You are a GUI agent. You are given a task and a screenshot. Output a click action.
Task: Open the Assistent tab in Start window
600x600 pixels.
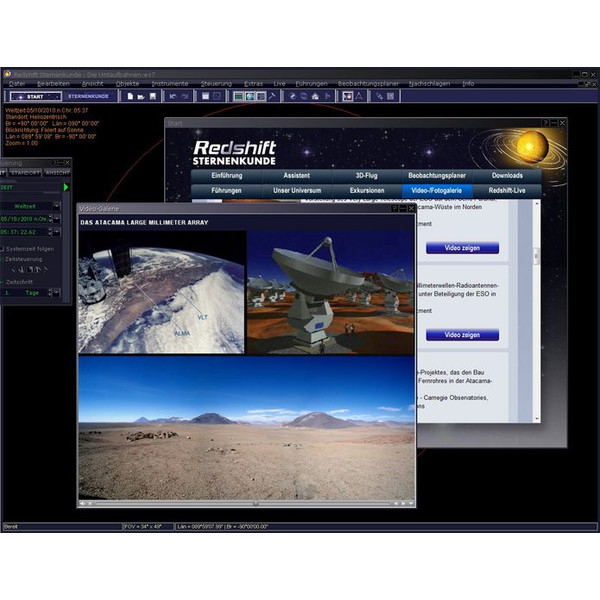point(297,176)
